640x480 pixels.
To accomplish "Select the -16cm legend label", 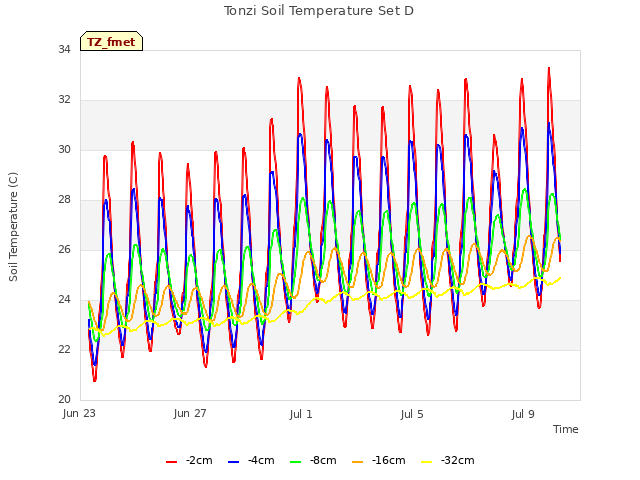I will click(388, 460).
